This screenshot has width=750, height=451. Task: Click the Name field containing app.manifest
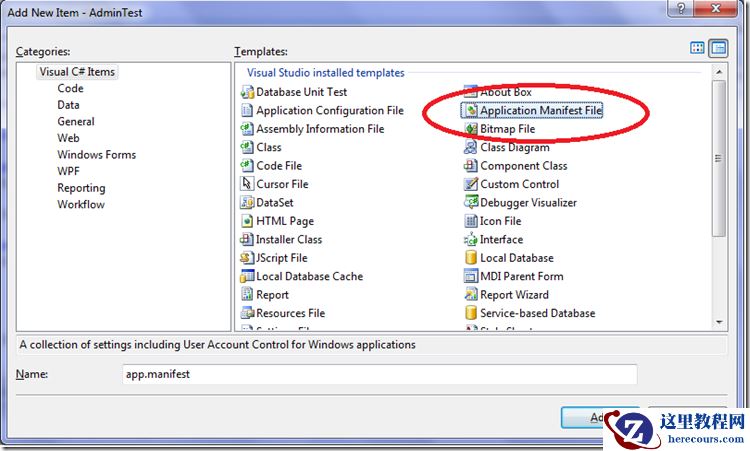[380, 374]
